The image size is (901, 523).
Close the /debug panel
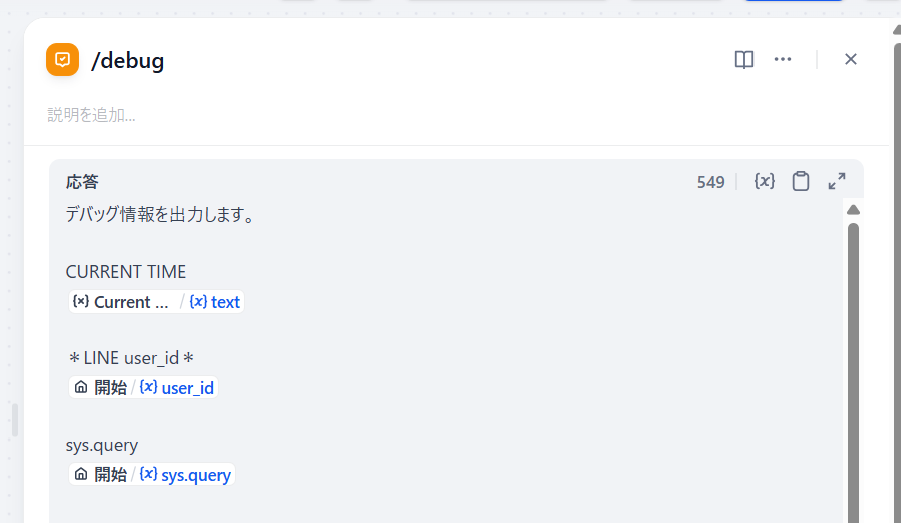(851, 60)
